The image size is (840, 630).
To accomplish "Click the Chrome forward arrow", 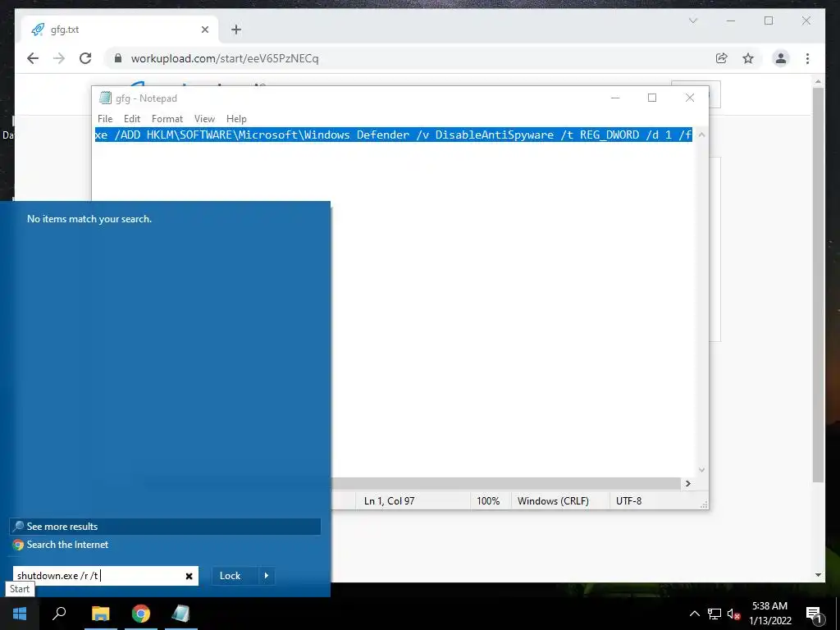I will 59,58.
